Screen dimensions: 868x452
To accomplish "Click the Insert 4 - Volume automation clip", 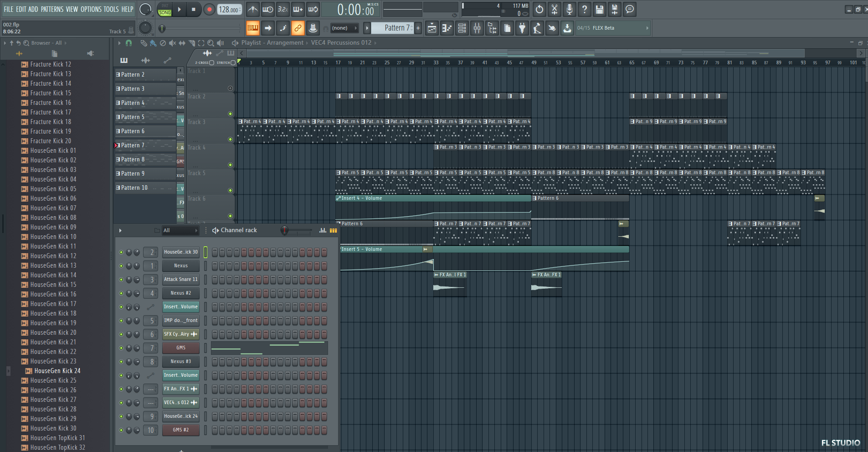I will (x=433, y=198).
